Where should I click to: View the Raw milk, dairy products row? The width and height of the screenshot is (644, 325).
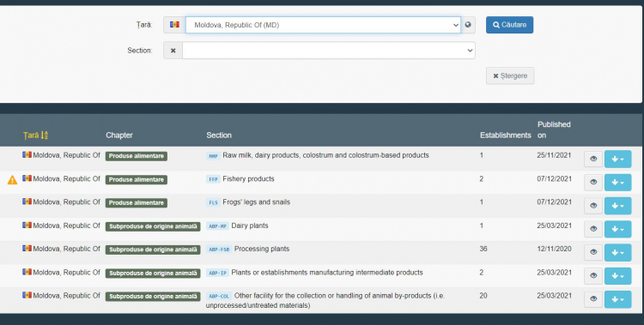593,159
